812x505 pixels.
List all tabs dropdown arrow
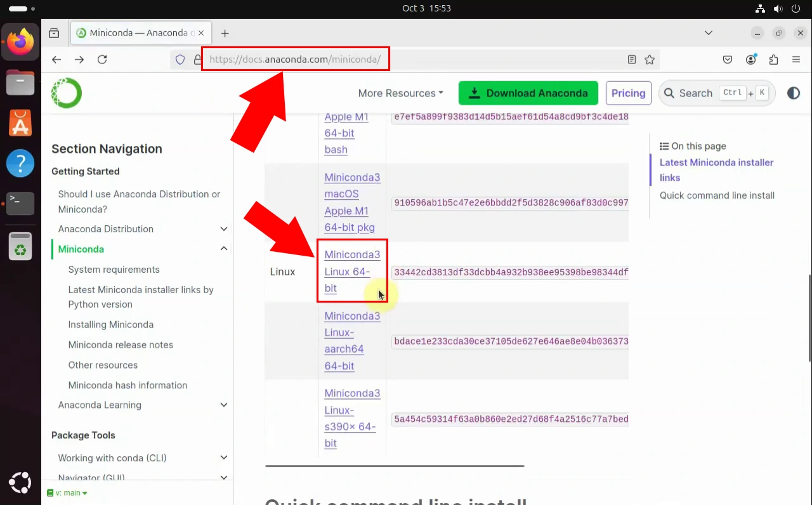[709, 32]
